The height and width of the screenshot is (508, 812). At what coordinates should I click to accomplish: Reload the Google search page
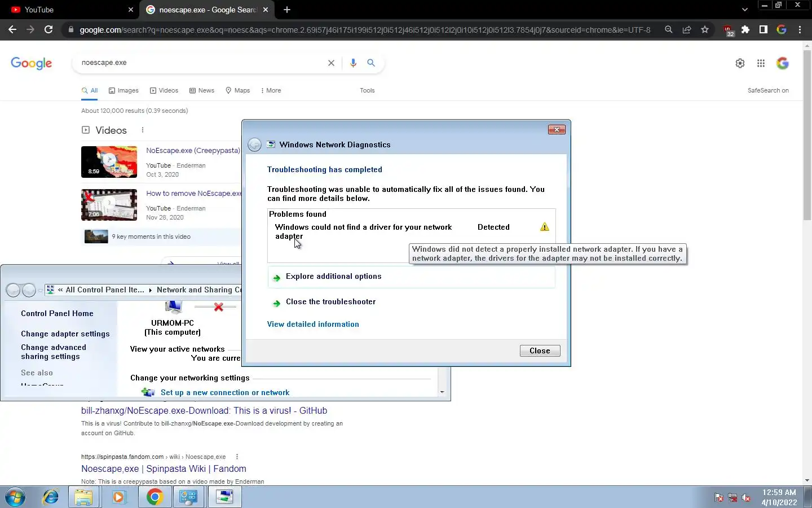pyautogui.click(x=48, y=29)
